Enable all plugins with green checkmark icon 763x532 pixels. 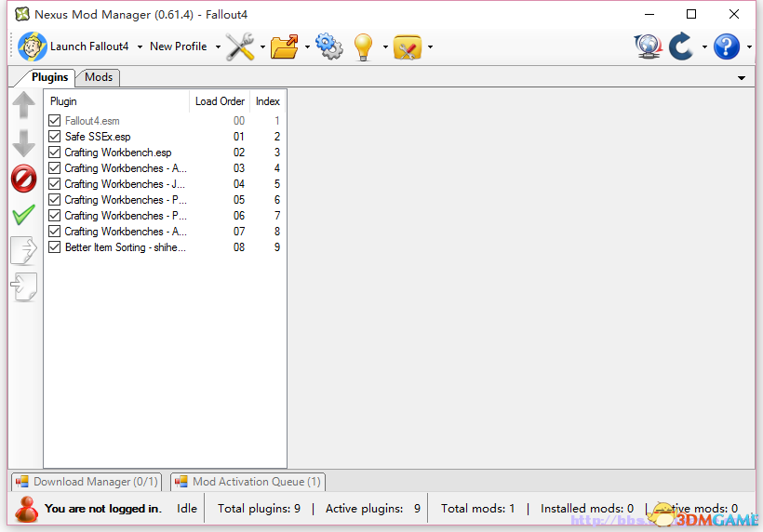pos(24,215)
